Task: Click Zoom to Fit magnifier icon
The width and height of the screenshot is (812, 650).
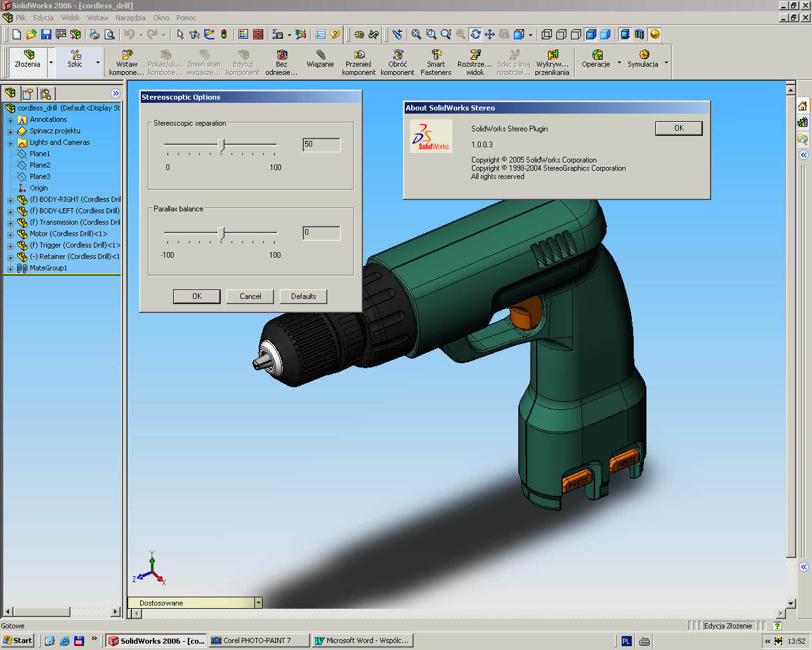Action: (416, 34)
